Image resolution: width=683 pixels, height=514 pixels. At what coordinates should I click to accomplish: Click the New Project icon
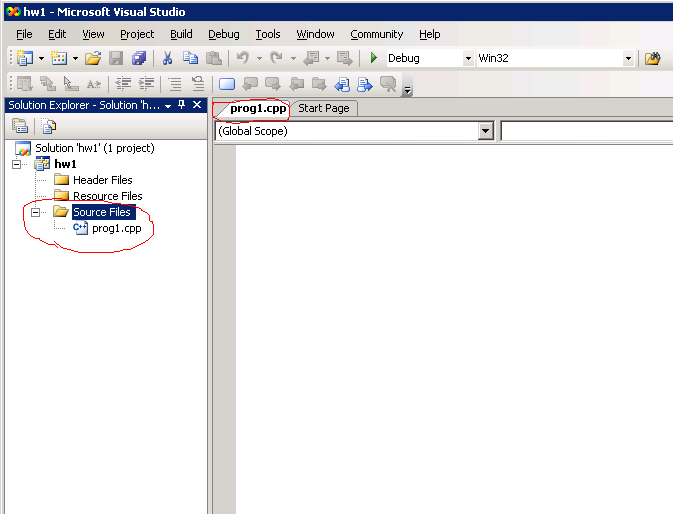[x=25, y=58]
